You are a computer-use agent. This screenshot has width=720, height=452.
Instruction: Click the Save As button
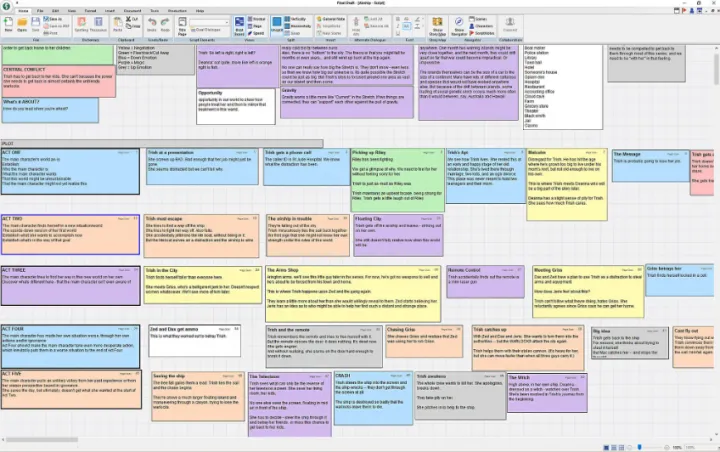coord(53,19)
